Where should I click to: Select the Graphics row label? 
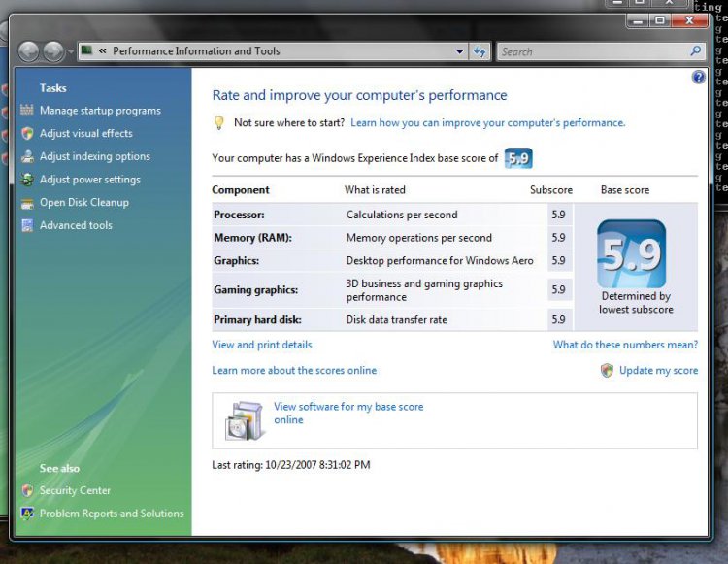[x=236, y=260]
